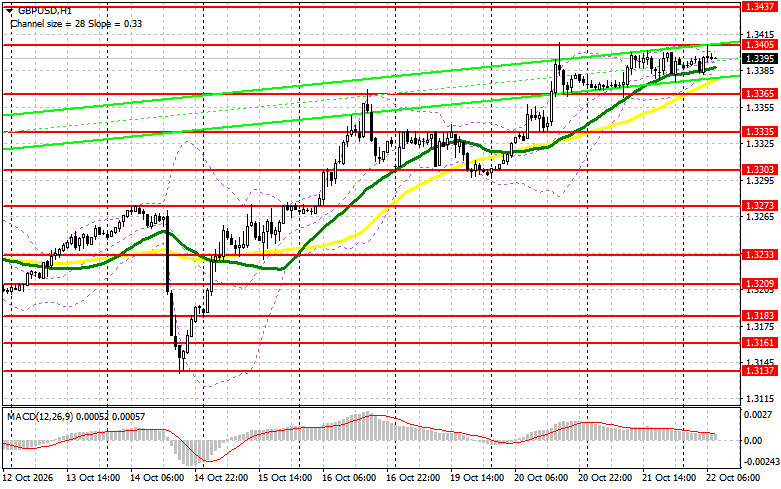Select the 1.3183 red level label
781x489 pixels.
pos(759,316)
